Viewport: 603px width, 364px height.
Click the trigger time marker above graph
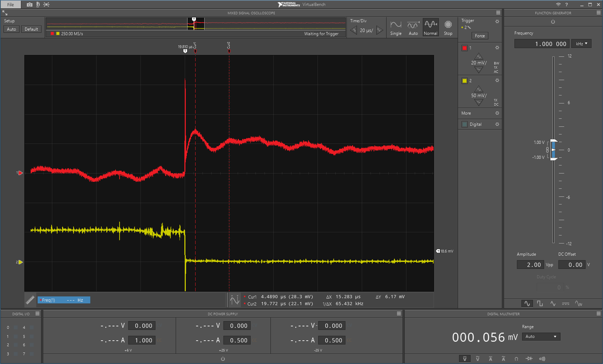click(185, 51)
